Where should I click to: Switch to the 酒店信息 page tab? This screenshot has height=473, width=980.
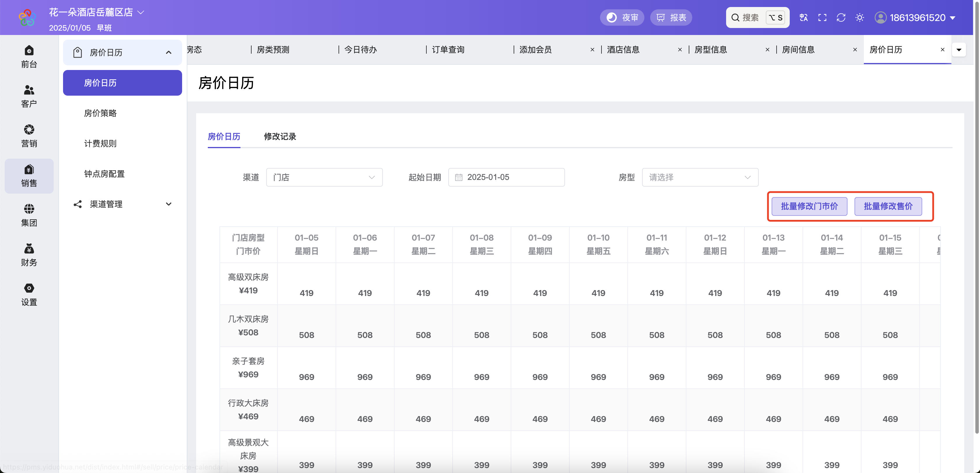pos(623,50)
